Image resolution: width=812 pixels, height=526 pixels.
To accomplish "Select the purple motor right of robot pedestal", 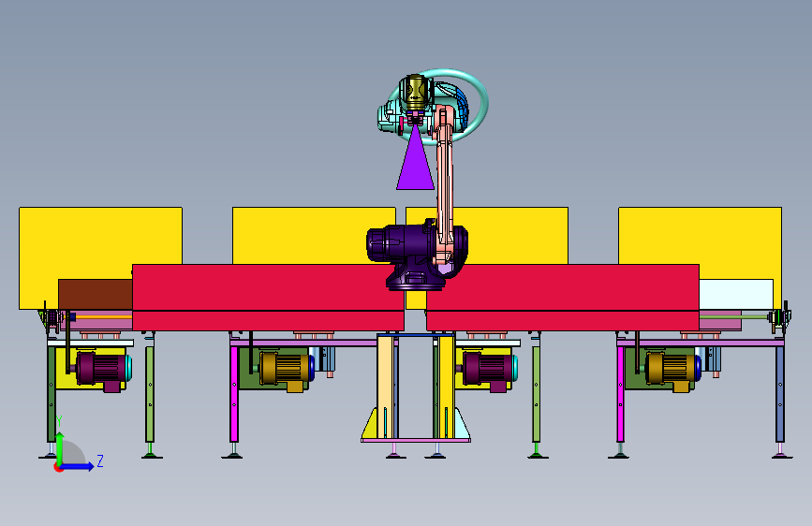I will pyautogui.click(x=489, y=370).
